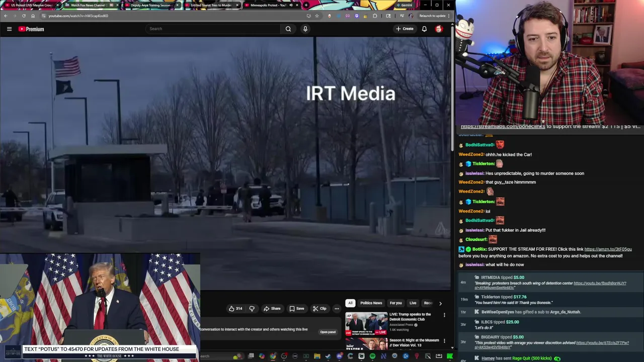Switch to Deputy Anya Training Session tab
The image size is (644, 362).
point(150,5)
